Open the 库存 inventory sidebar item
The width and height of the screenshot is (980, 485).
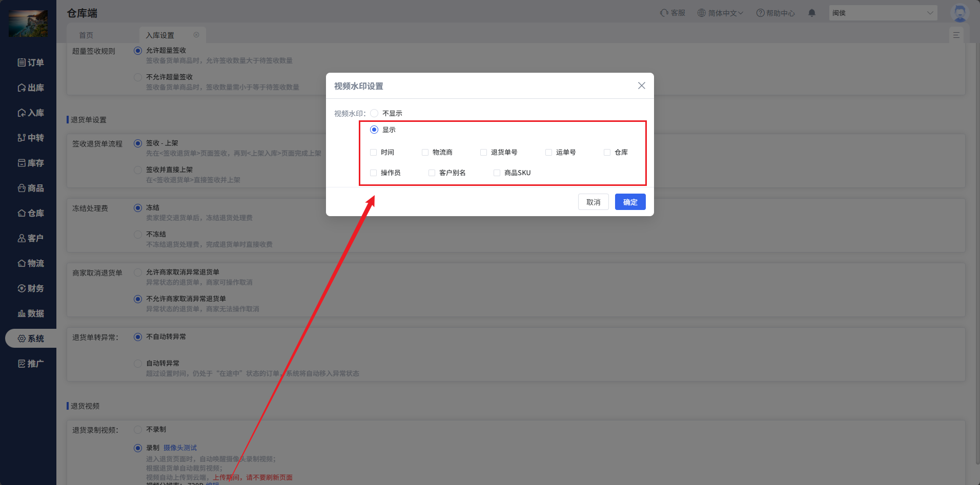[31, 163]
